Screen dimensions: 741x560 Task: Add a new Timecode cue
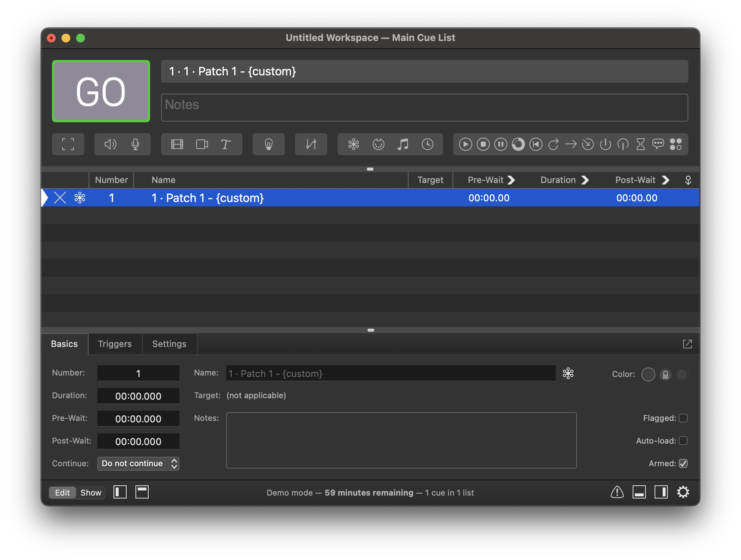[x=427, y=144]
